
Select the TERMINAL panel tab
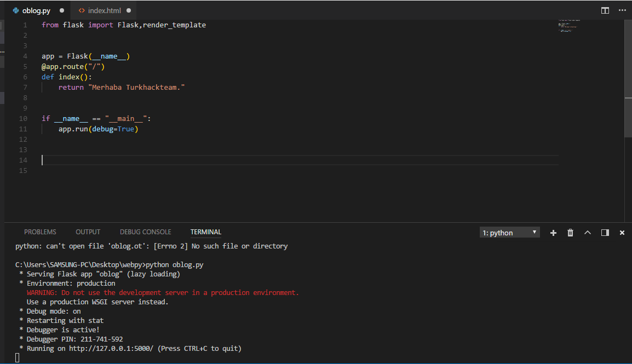[x=205, y=232]
